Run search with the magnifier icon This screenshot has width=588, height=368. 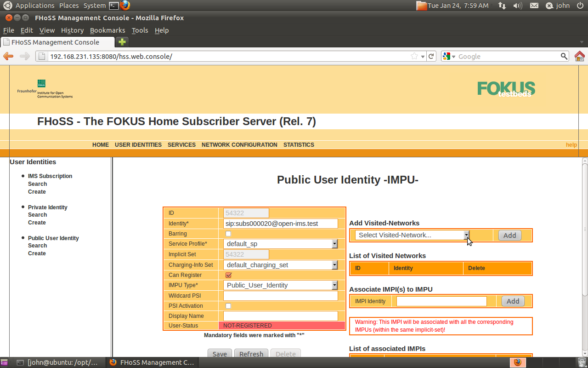click(564, 56)
